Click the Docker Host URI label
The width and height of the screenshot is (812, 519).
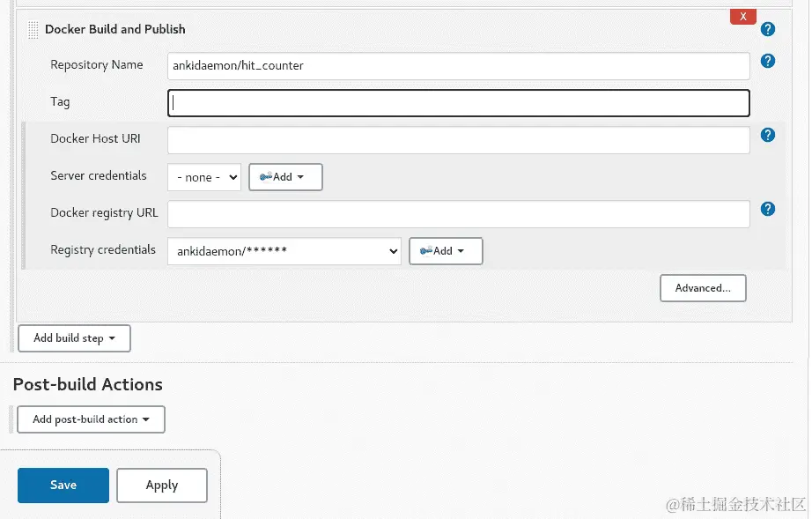(x=95, y=139)
